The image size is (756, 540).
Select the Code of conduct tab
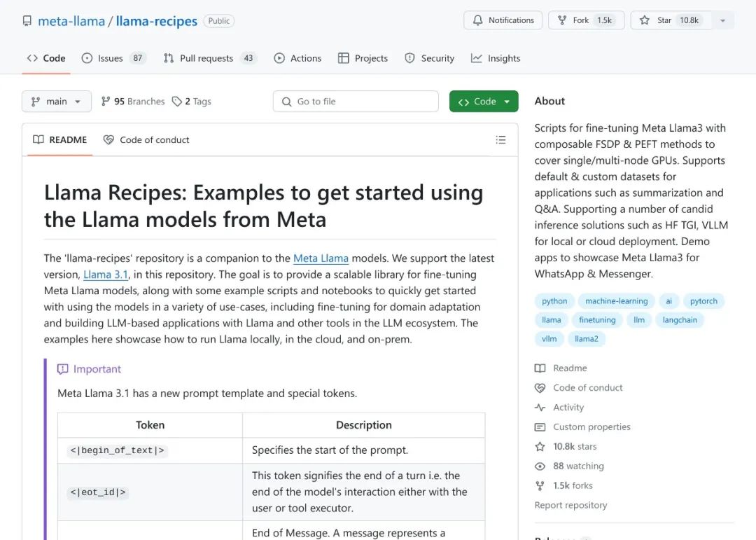146,140
